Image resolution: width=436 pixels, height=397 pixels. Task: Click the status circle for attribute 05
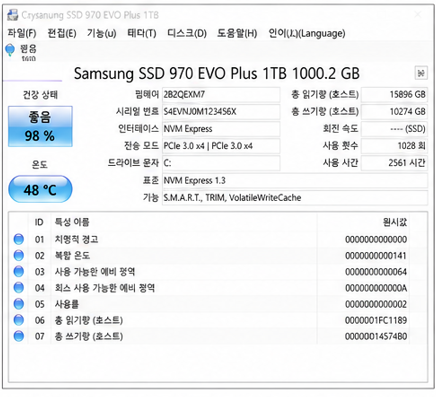19,304
